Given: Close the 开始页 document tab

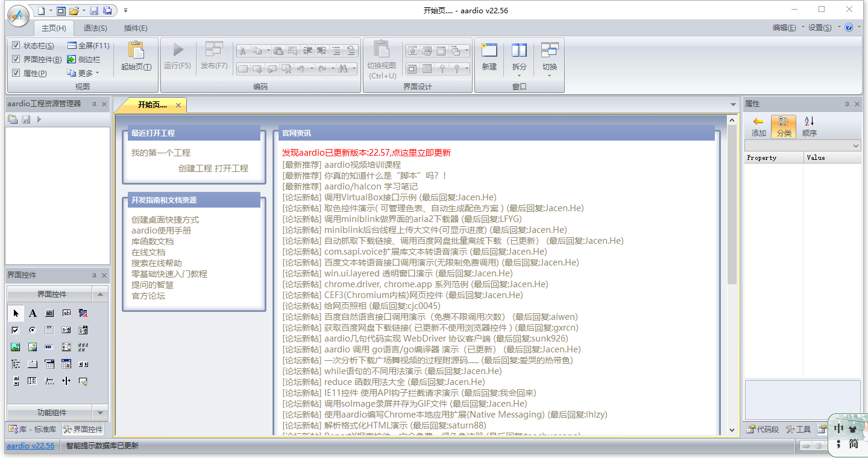Looking at the screenshot, I should [x=178, y=105].
